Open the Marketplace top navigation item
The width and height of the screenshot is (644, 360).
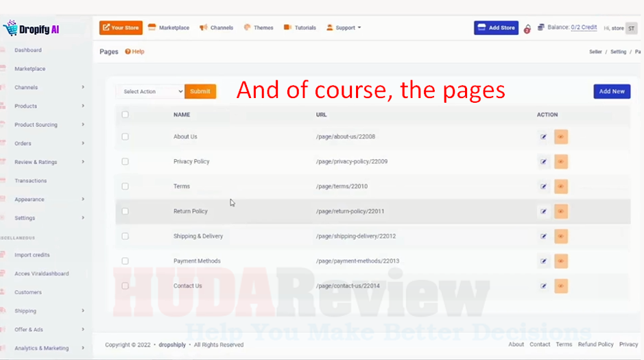[169, 28]
